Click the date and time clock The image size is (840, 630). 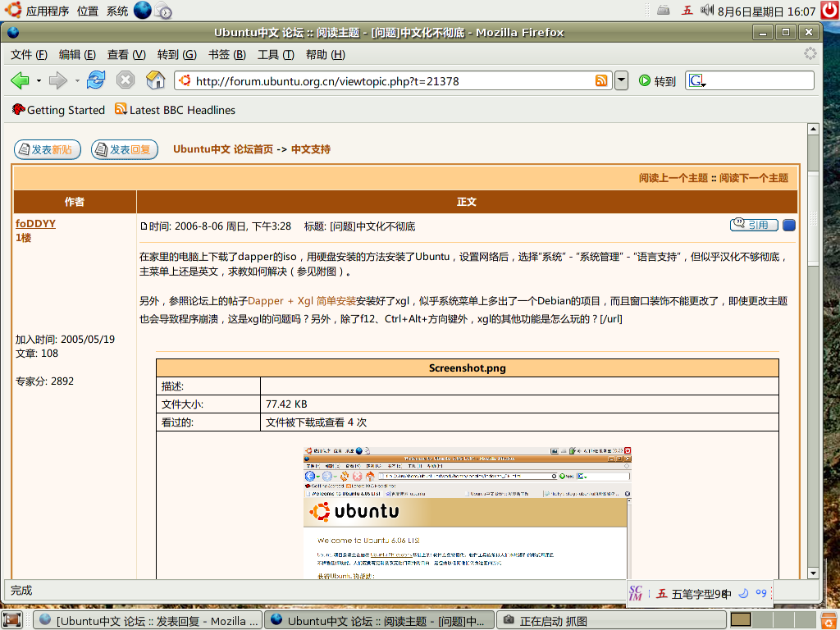(x=767, y=11)
